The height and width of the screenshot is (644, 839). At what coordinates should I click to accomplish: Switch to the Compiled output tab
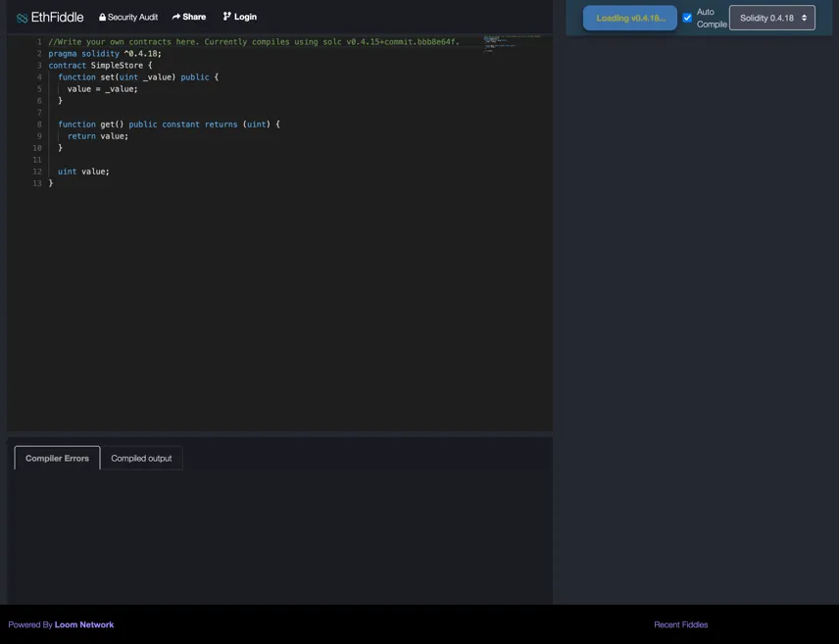pos(141,458)
